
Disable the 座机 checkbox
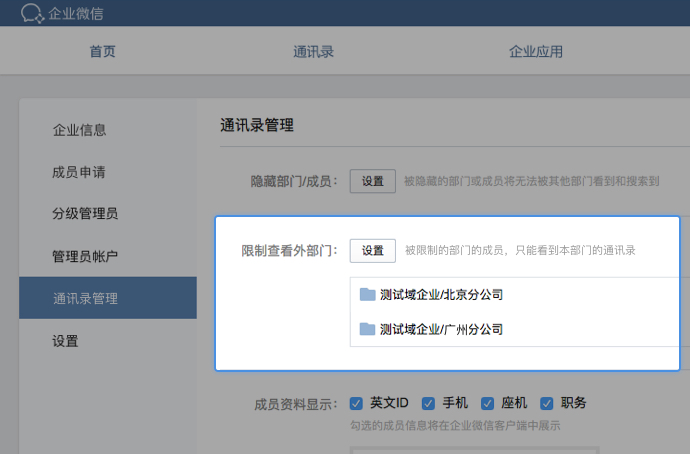click(x=487, y=403)
